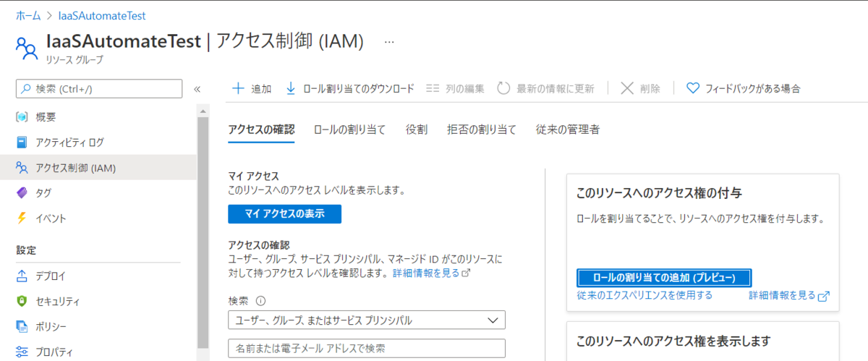Image resolution: width=868 pixels, height=361 pixels.
Task: Click the イベント lightning icon
Action: pos(22,218)
